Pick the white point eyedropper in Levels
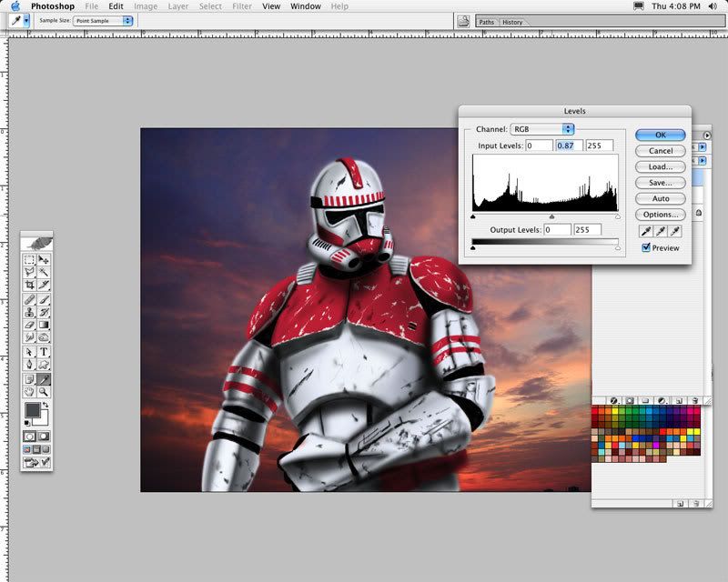The width and height of the screenshot is (728, 582). coord(675,231)
